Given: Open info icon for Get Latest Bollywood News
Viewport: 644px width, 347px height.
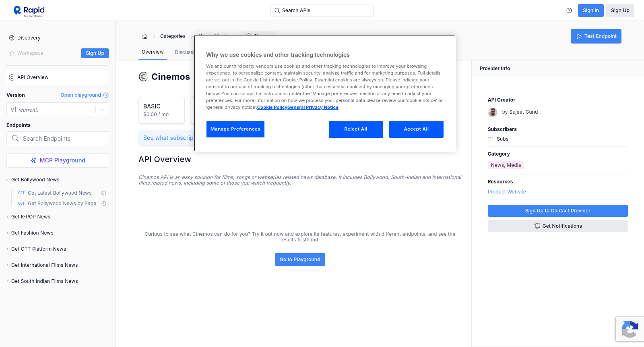Looking at the screenshot, I should 104,193.
